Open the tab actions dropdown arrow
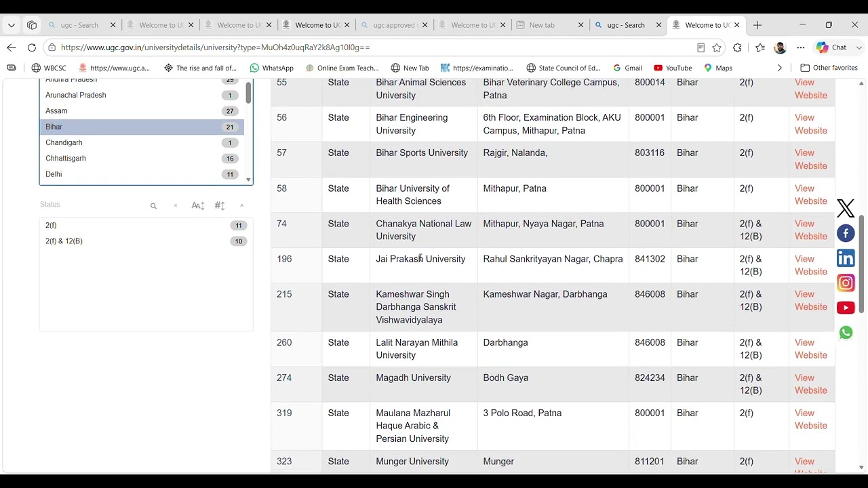Image resolution: width=868 pixels, height=488 pixels. (x=12, y=25)
